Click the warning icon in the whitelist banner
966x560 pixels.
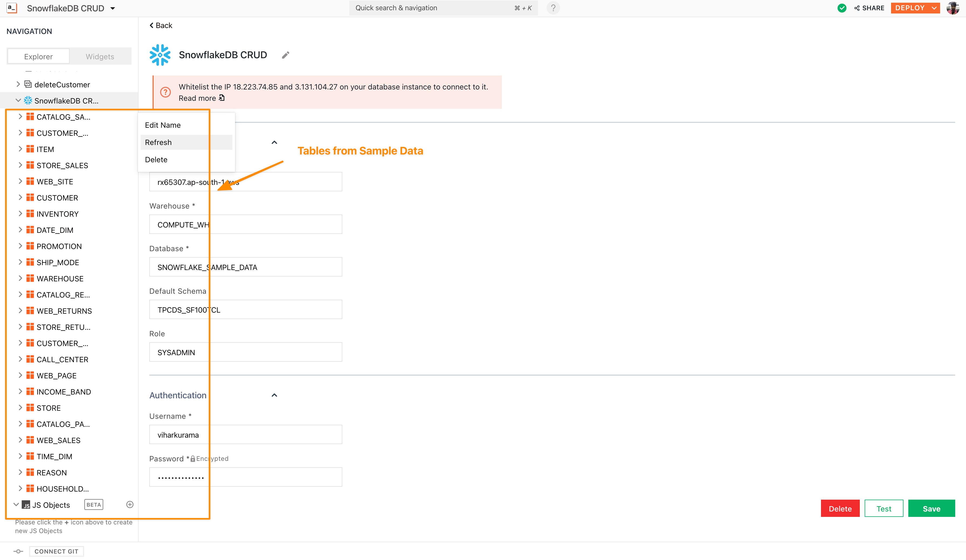[x=165, y=92]
